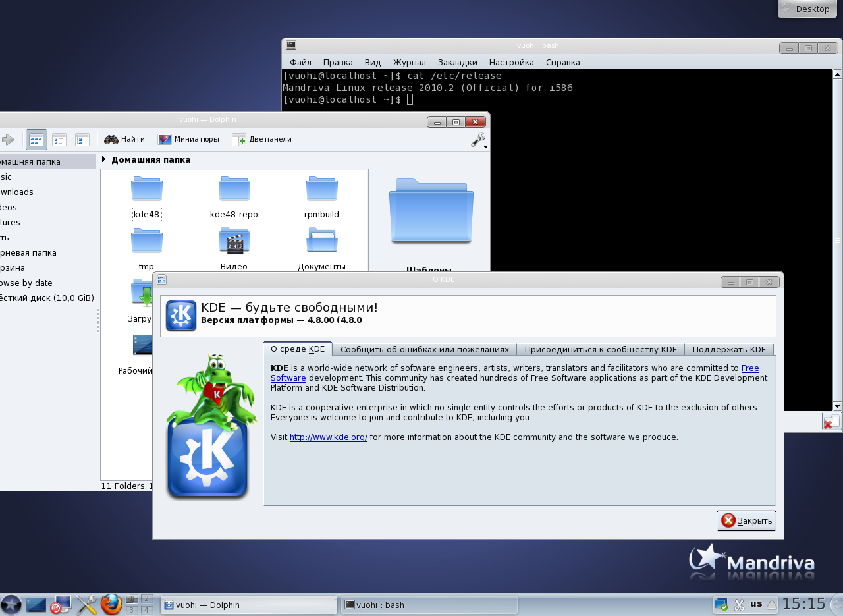Click the Домашняя папка breadcrumb label
This screenshot has height=616, width=843.
pos(151,159)
